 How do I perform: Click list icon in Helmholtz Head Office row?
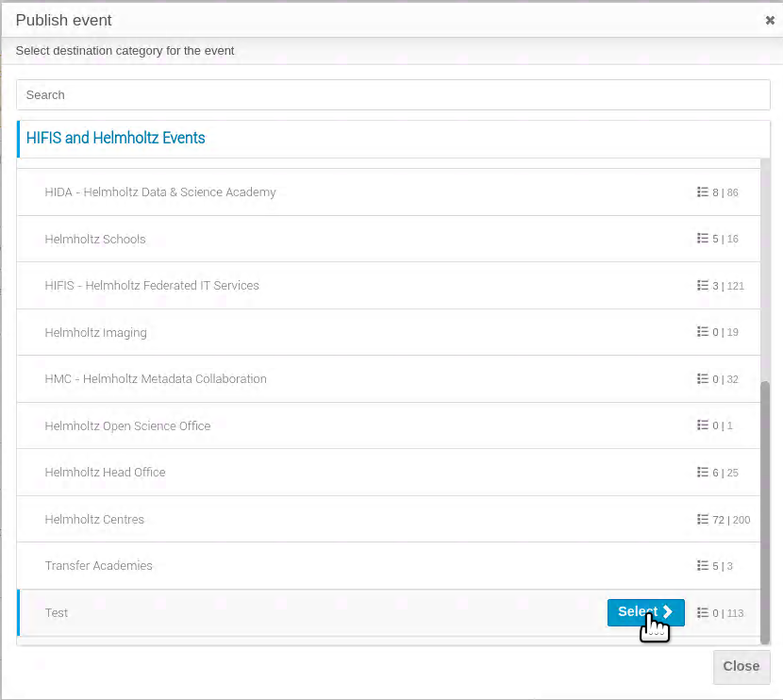pyautogui.click(x=703, y=473)
